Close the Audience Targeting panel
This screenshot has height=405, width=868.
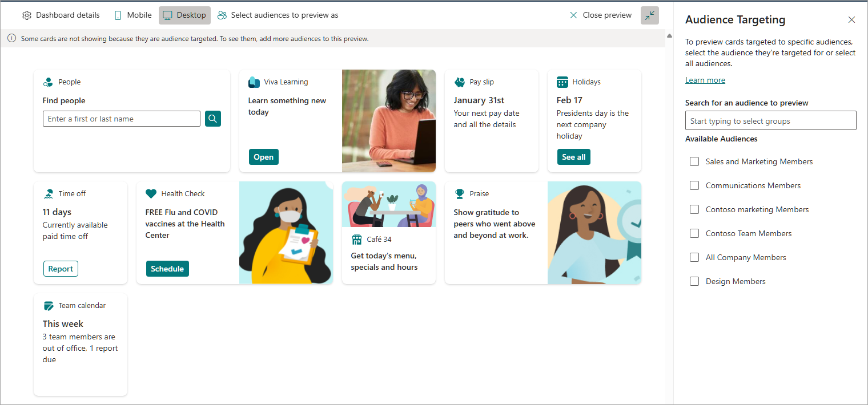851,20
